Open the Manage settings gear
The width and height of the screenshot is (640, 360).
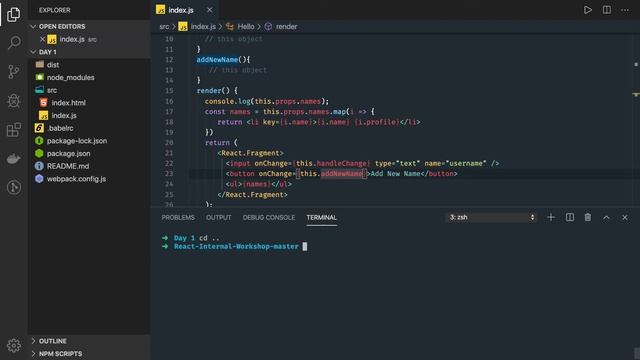(x=13, y=345)
